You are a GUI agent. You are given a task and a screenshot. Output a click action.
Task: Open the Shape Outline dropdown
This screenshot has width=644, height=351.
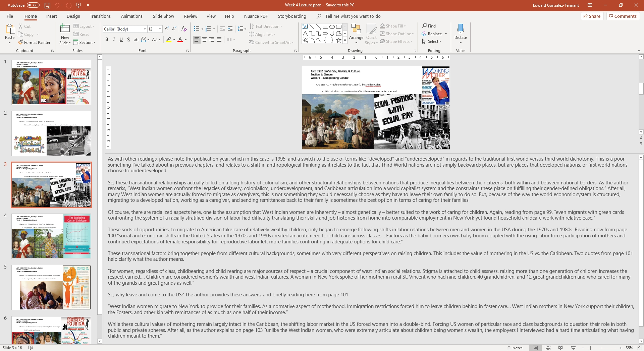coord(397,34)
